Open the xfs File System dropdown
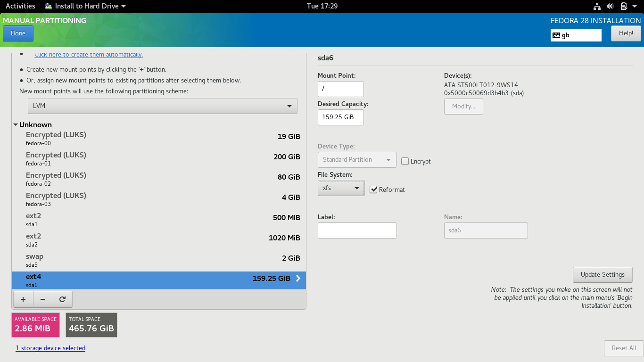The height and width of the screenshot is (362, 644). click(341, 188)
